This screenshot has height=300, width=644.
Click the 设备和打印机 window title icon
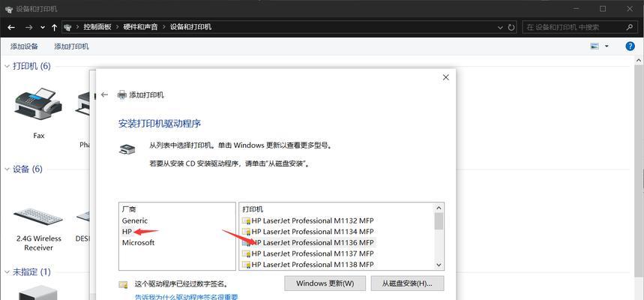pos(9,9)
